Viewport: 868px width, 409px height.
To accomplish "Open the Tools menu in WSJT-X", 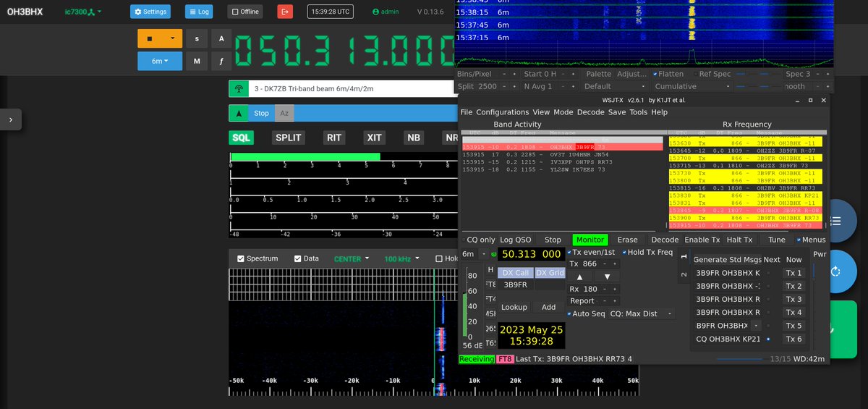I will pos(638,112).
